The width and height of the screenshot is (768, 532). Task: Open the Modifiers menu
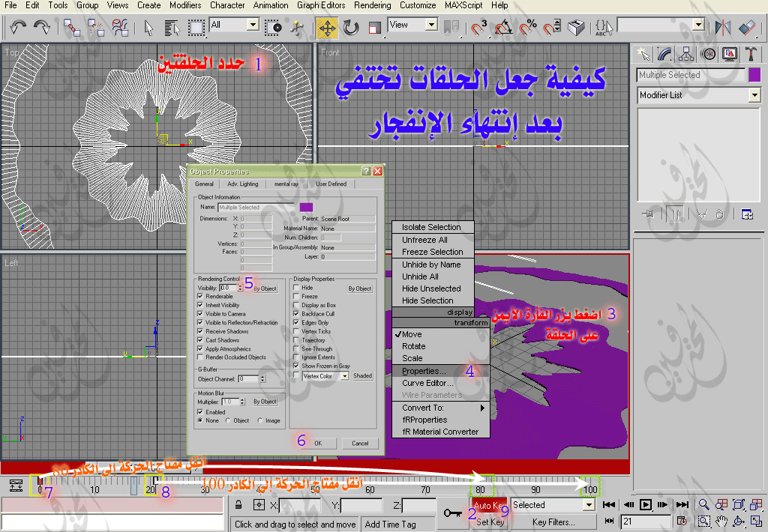pyautogui.click(x=185, y=5)
